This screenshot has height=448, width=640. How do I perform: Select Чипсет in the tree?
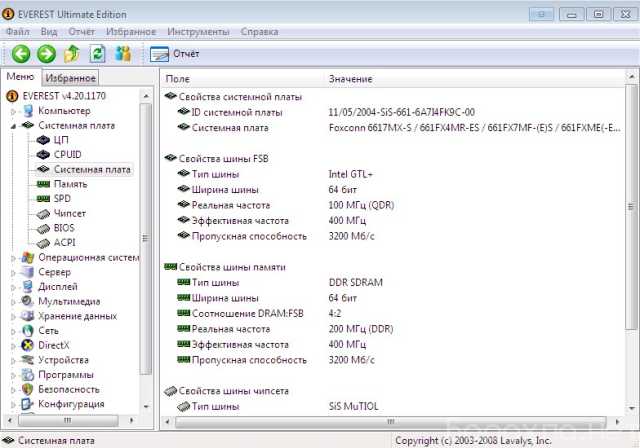point(70,213)
